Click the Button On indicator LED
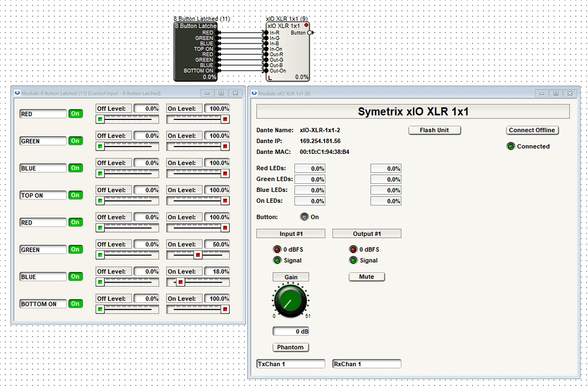Screen dimensions: 588x386 [304, 217]
